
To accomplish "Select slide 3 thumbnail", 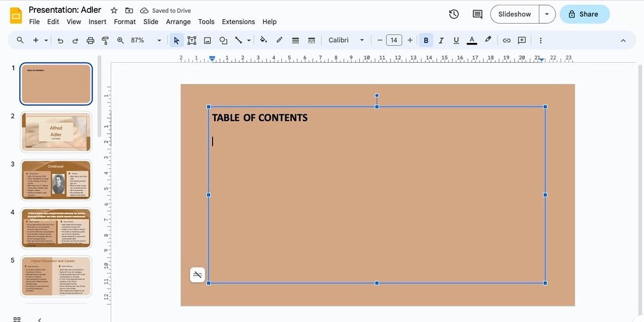I will pyautogui.click(x=56, y=180).
